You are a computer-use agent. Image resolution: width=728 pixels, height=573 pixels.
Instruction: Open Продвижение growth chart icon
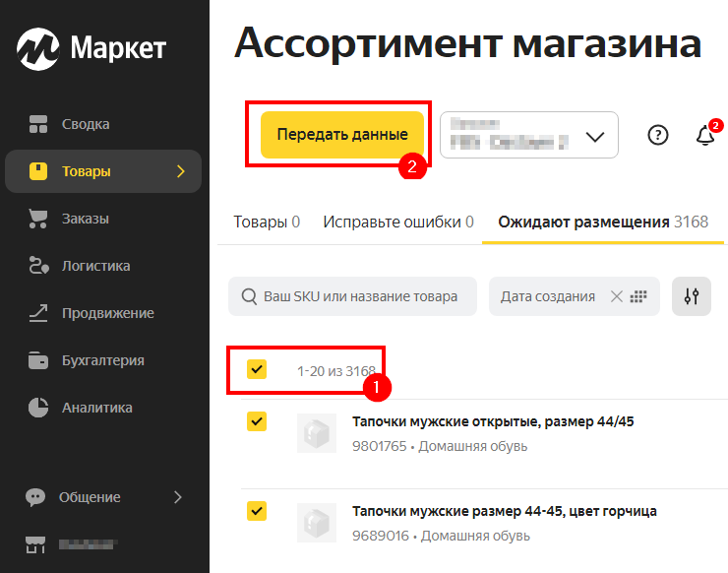(x=38, y=313)
